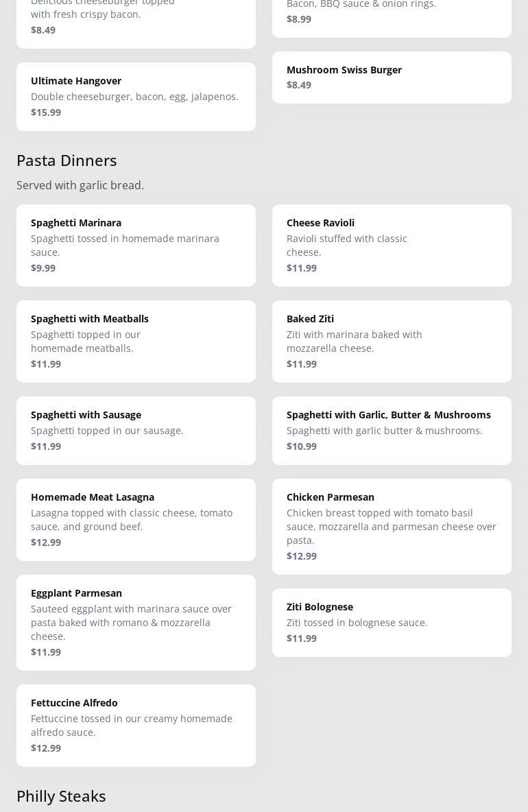Add Spaghetti Marinara to the order
Screen dimensions: 528x812
136,245
